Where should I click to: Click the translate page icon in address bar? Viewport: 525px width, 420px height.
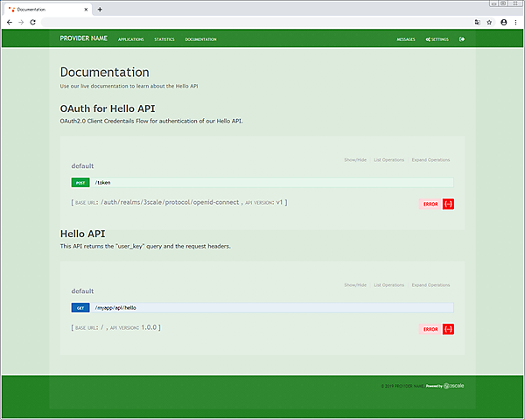[477, 22]
